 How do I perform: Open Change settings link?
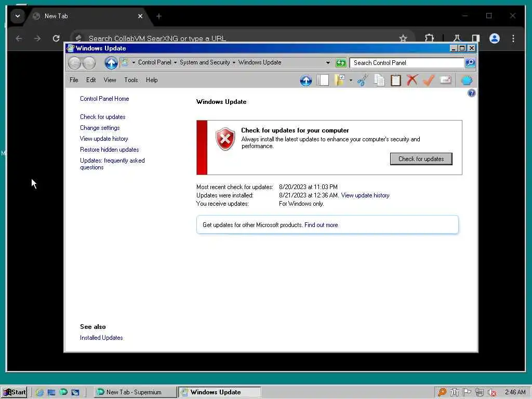100,128
